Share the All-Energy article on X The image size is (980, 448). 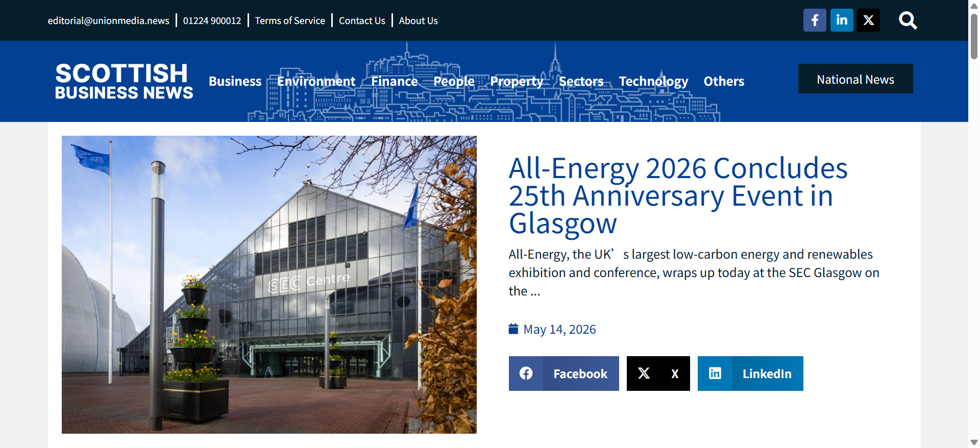pyautogui.click(x=658, y=374)
